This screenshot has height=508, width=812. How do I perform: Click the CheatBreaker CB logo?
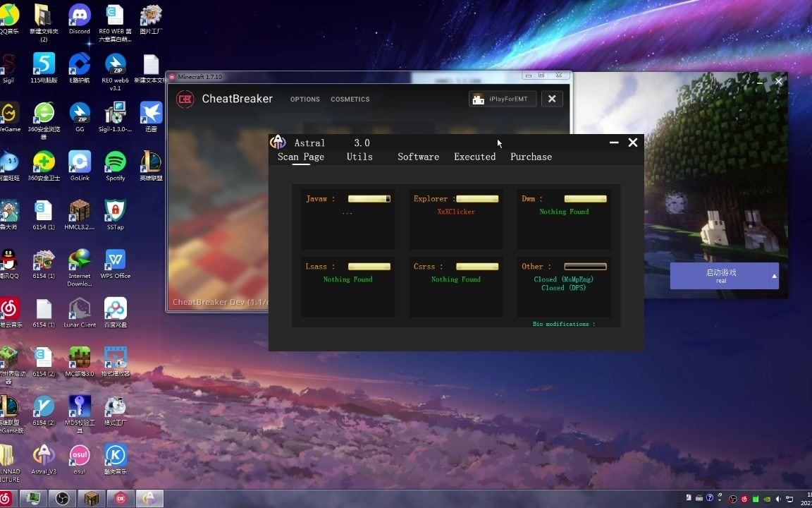click(185, 99)
